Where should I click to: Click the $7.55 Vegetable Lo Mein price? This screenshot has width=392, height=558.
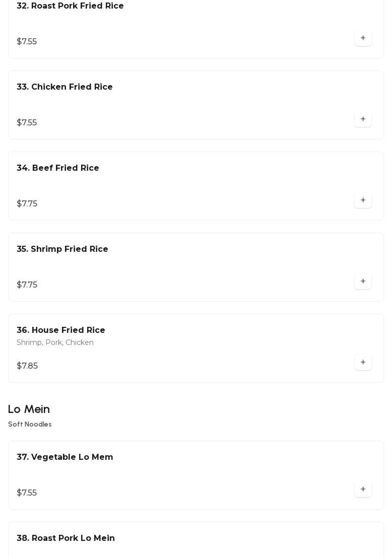coord(27,493)
